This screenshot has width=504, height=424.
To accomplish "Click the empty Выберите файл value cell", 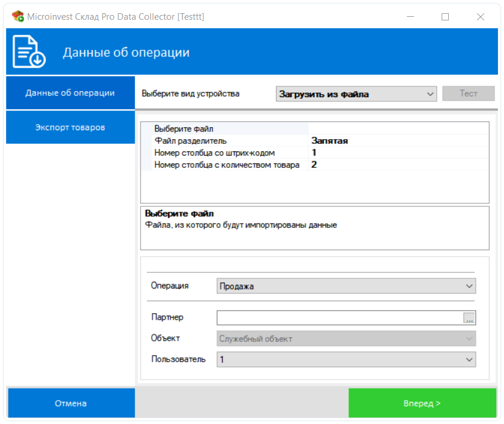I will pyautogui.click(x=398, y=129).
